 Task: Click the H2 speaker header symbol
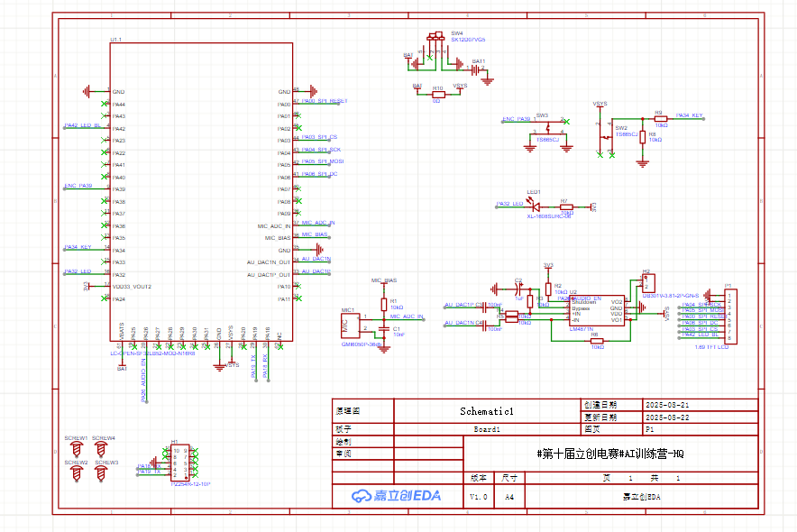(x=647, y=280)
